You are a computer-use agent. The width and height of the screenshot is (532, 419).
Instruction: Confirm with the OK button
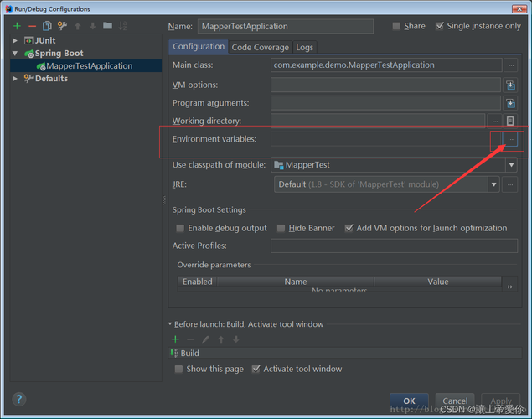[x=409, y=401]
